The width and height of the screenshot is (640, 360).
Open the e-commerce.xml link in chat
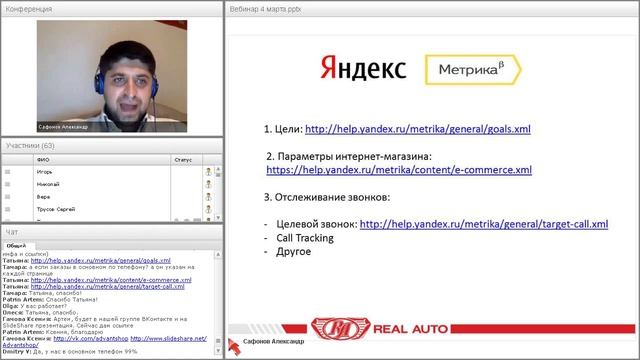pyautogui.click(x=111, y=280)
